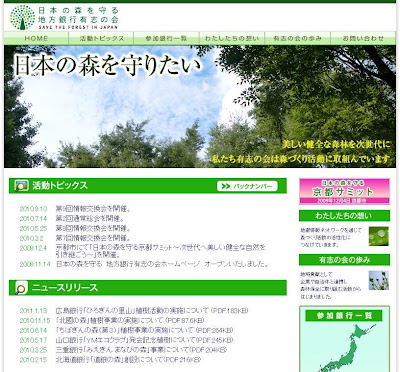Open 山口銀行 YMエコクラブ PDF link
This screenshot has height=372, width=400.
coord(145,340)
